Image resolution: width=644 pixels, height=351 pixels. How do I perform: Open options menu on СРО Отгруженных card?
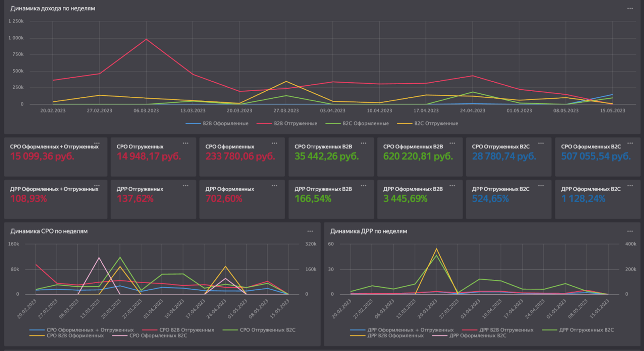pos(185,143)
